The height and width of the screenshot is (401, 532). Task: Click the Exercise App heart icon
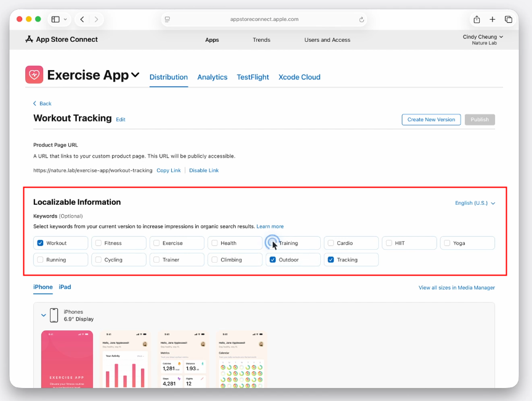tap(34, 75)
